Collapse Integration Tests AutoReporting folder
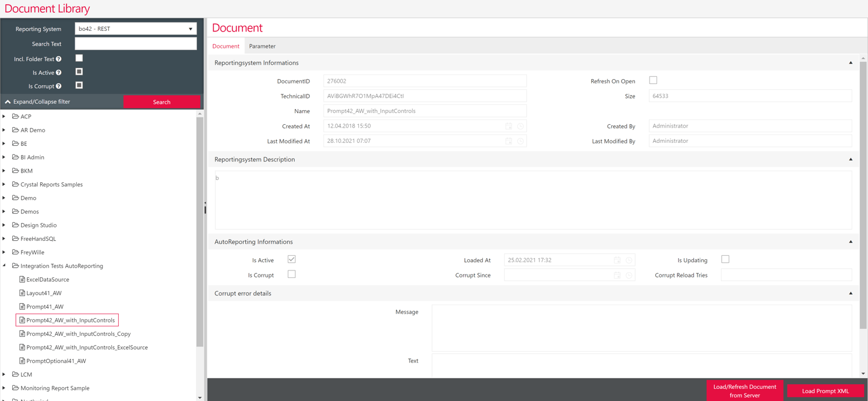Image resolution: width=868 pixels, height=401 pixels. 5,266
